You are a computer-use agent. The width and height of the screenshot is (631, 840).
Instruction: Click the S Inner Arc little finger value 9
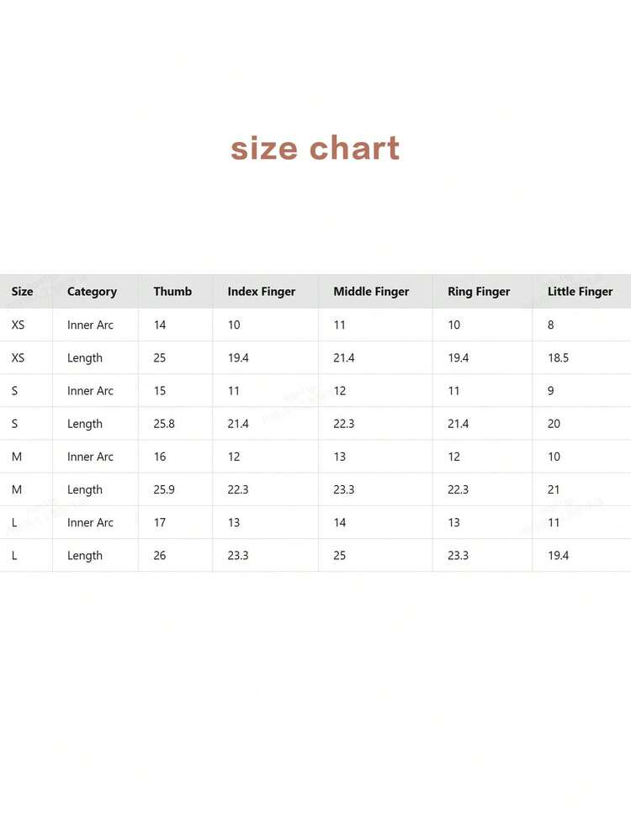pyautogui.click(x=551, y=391)
